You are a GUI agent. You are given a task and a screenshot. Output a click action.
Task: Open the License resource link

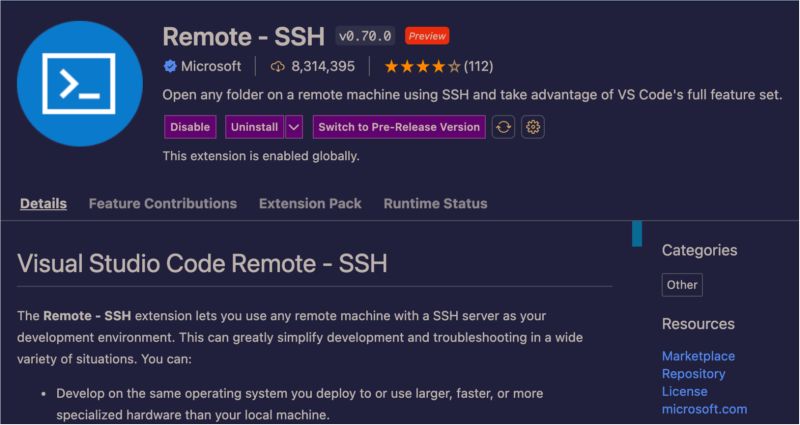(685, 391)
